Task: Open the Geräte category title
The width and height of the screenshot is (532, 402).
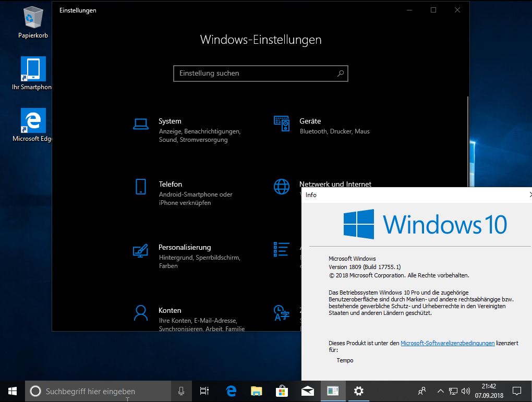Action: [x=310, y=121]
